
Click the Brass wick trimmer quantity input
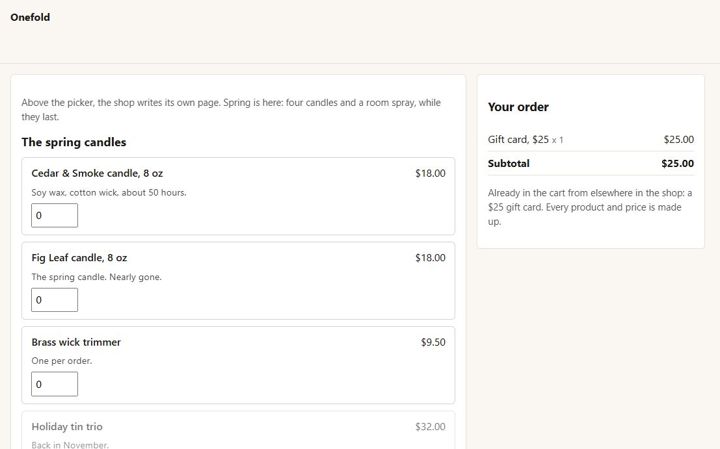coord(54,384)
